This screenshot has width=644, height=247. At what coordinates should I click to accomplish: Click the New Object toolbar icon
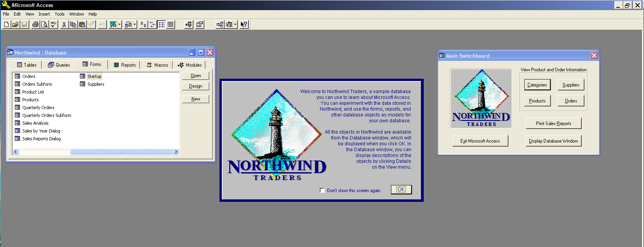coord(229,25)
